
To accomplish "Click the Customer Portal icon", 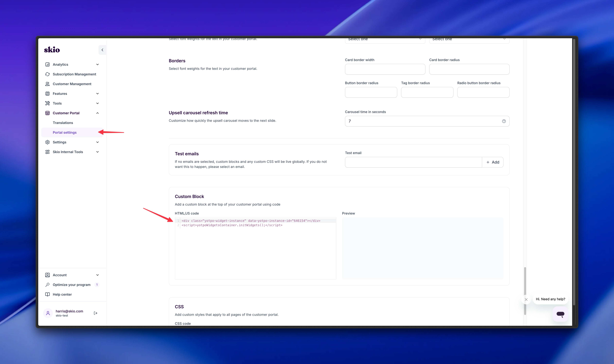I will [x=47, y=113].
